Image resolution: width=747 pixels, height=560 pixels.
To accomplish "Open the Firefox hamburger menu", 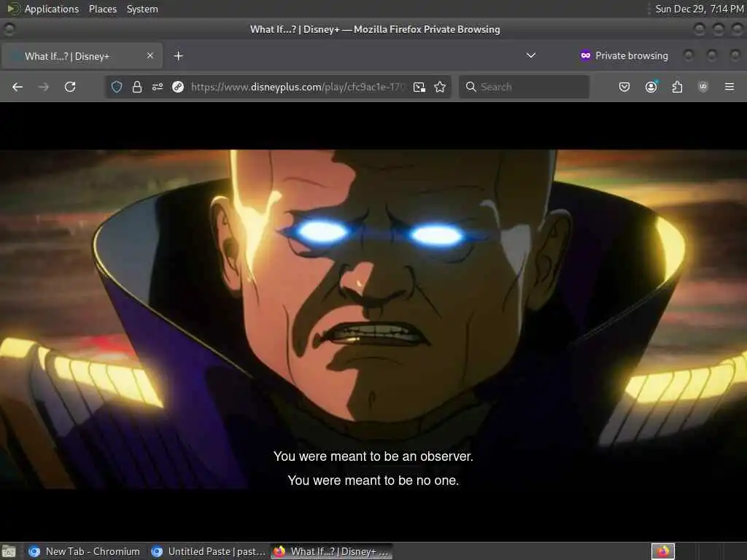I will (729, 87).
